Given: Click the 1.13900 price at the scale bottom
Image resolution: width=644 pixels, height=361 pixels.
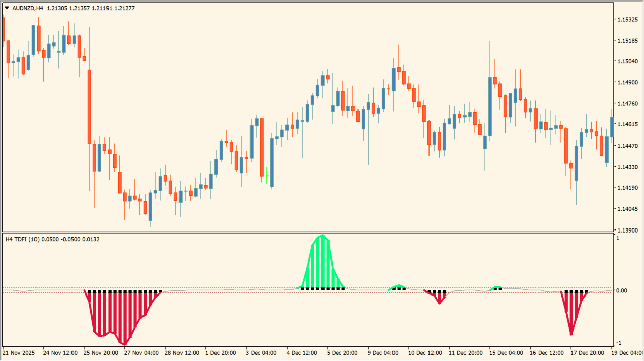Looking at the screenshot, I should [x=627, y=229].
